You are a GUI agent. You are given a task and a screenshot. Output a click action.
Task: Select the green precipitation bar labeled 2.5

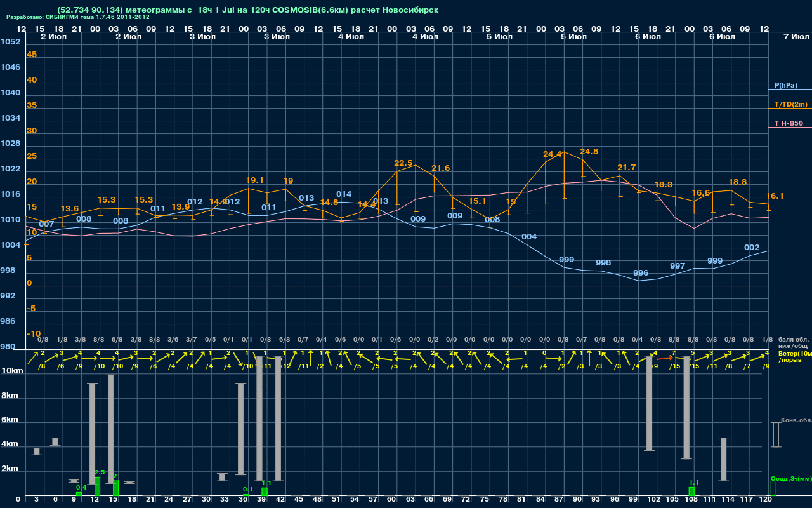[x=97, y=486]
